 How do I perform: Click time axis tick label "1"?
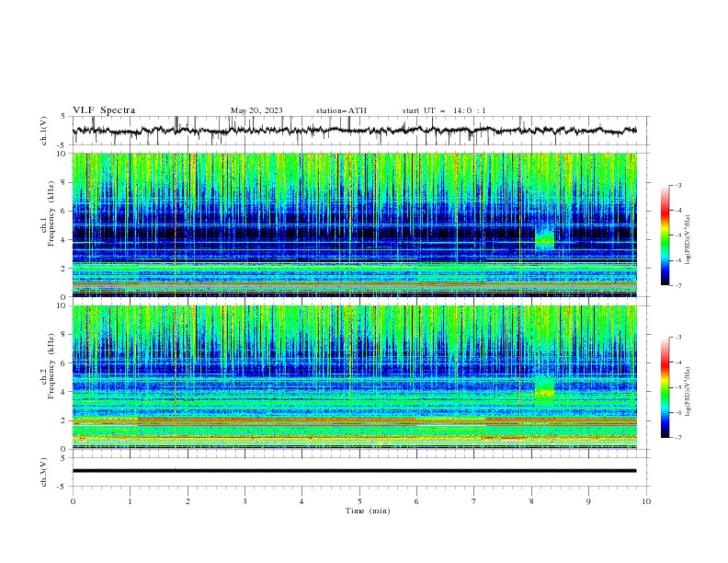click(x=130, y=501)
